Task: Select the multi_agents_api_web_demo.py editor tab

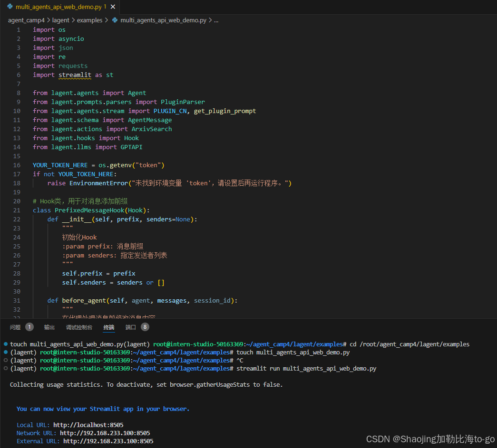Action: click(60, 7)
